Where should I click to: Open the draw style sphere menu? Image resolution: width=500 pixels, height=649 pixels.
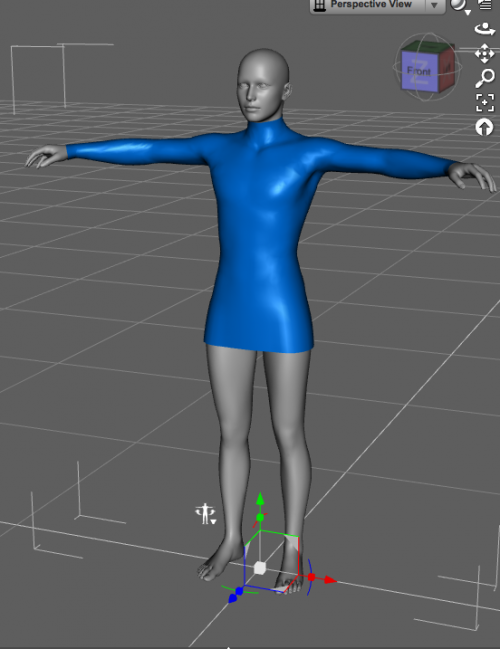pos(460,6)
